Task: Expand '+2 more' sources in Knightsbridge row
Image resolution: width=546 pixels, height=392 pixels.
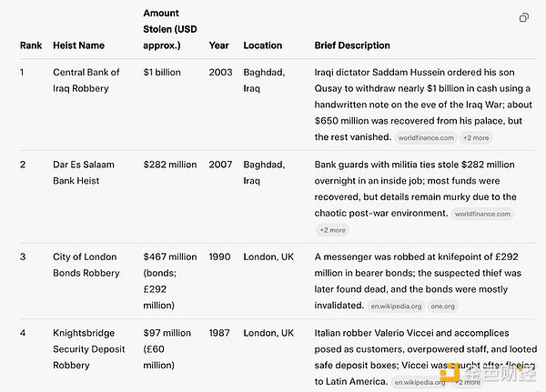Action: click(x=470, y=383)
